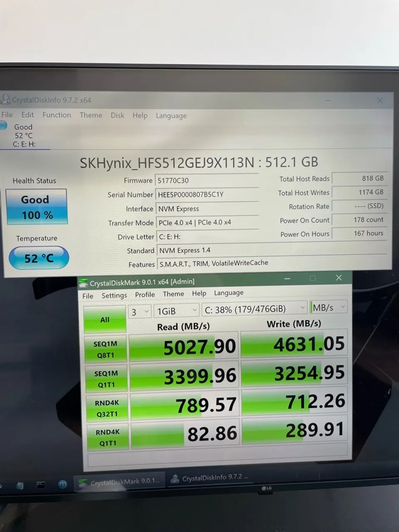Image resolution: width=399 pixels, height=532 pixels.
Task: Click the CrystalDiskInfo title bar app icon
Action: (5, 99)
